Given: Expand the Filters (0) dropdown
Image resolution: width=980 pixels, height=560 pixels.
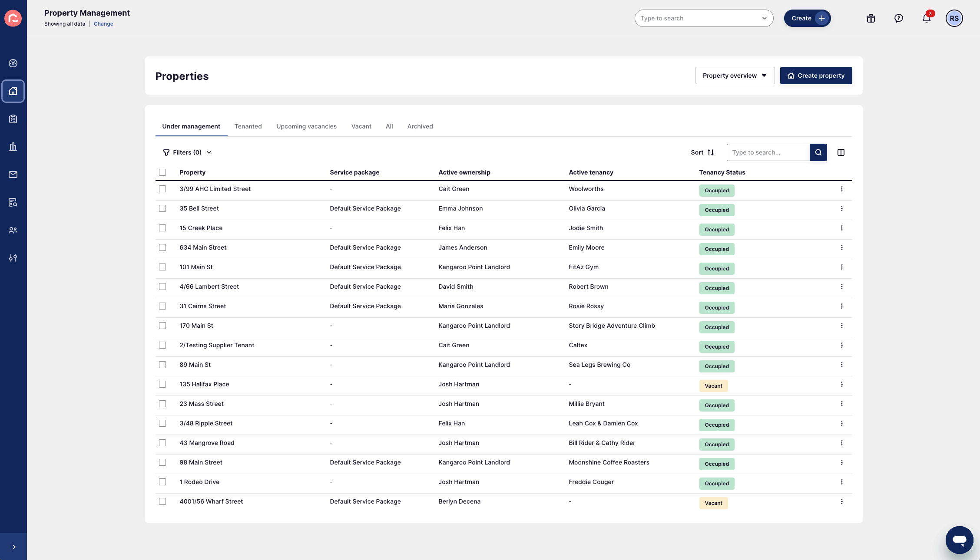Looking at the screenshot, I should click(x=187, y=152).
